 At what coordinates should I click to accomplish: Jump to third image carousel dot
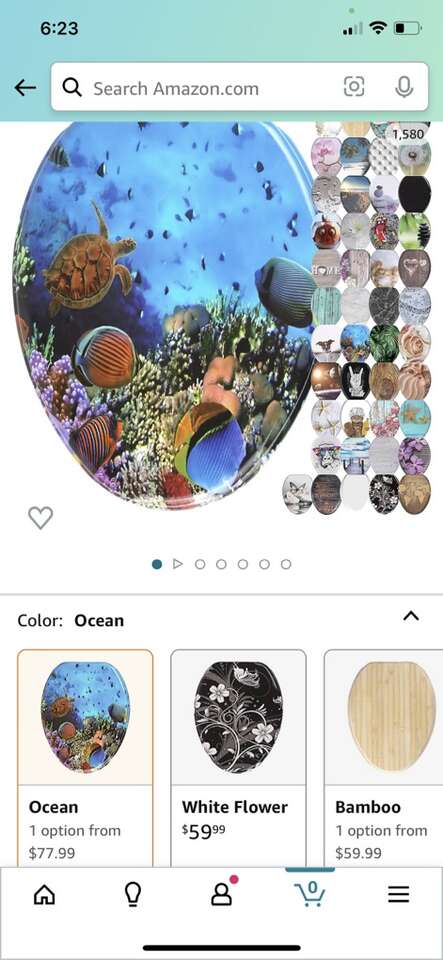pos(200,564)
